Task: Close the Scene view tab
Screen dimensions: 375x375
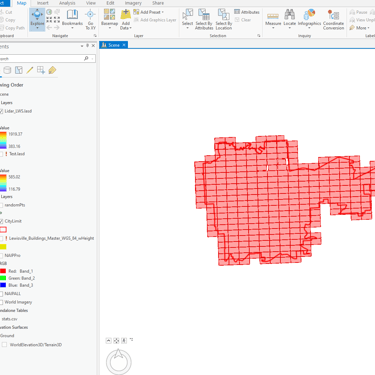Action: tap(124, 45)
